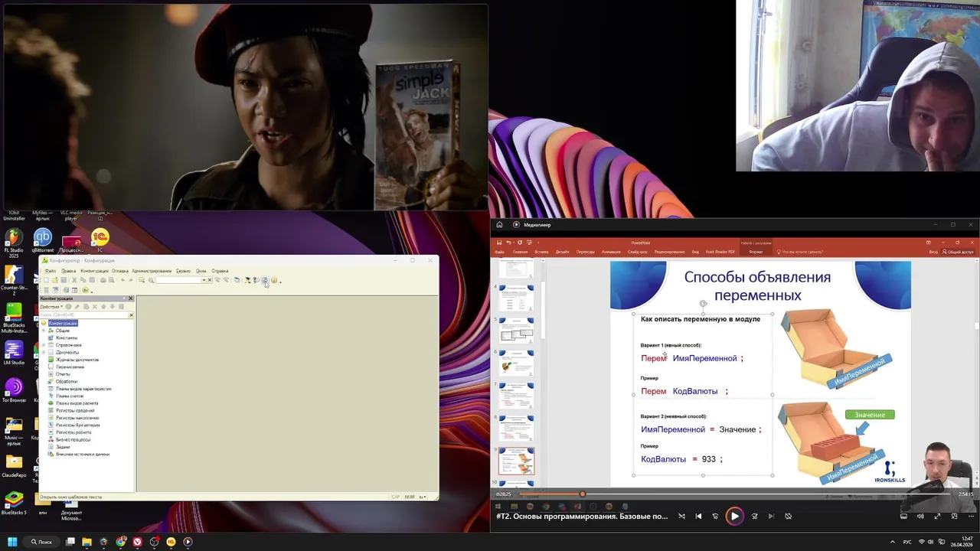The image size is (980, 551).
Task: Open the more options ellipsis in media player
Action: 971,516
